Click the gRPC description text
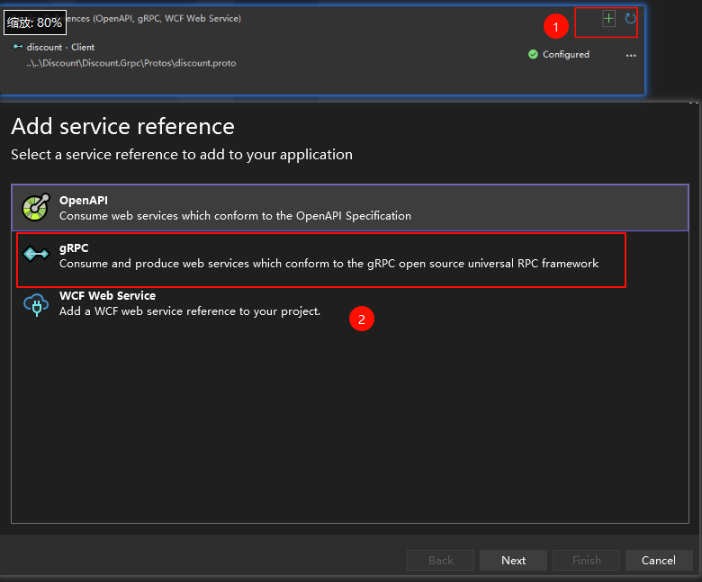This screenshot has height=582, width=702. (x=329, y=263)
